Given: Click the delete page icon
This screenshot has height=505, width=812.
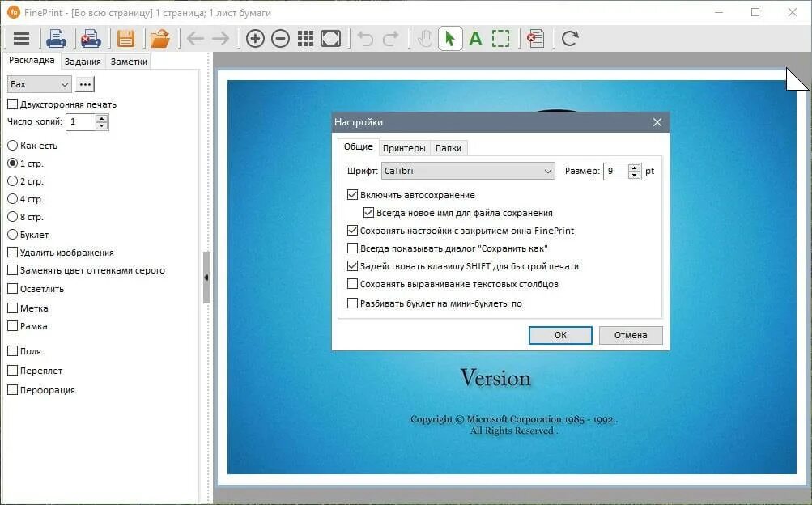Looking at the screenshot, I should [x=535, y=38].
